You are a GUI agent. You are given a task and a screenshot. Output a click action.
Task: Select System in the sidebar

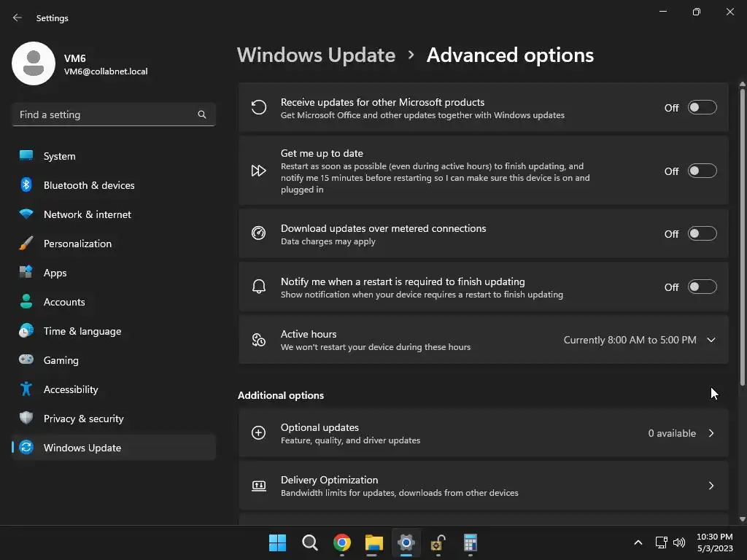point(113,156)
